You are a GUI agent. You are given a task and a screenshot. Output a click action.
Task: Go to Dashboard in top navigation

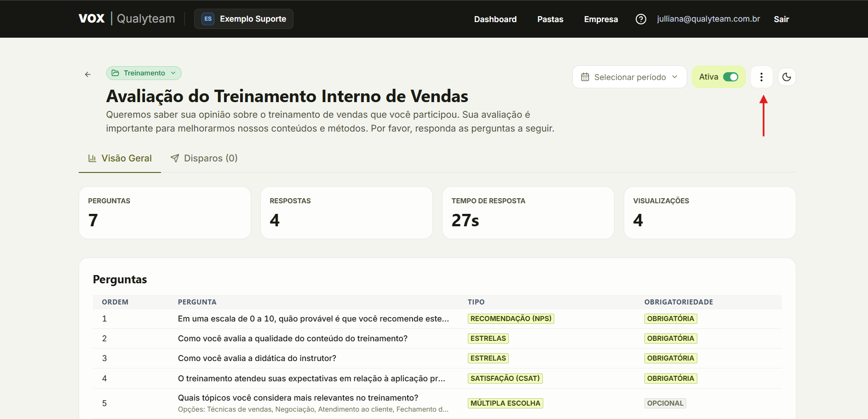[495, 19]
